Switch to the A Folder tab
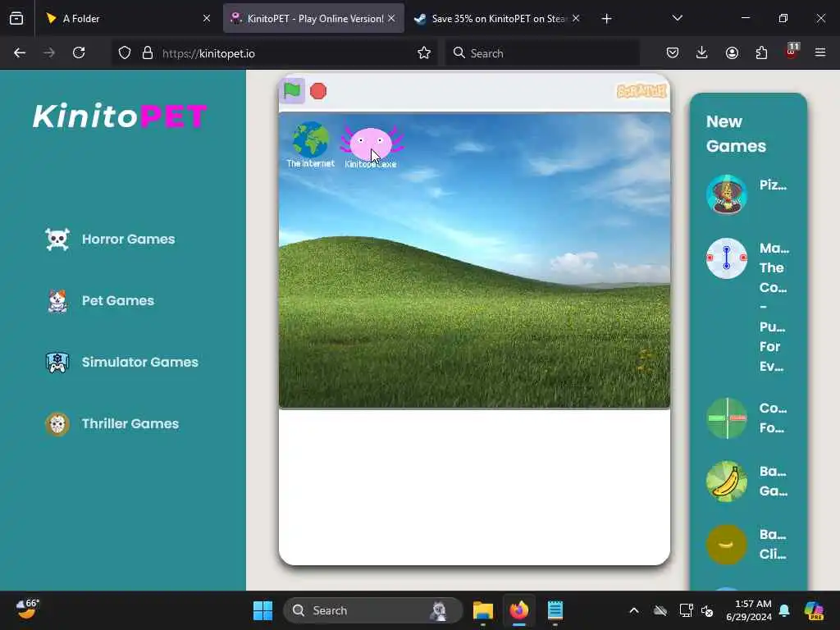Screen dimensions: 840x630 pyautogui.click(x=127, y=19)
